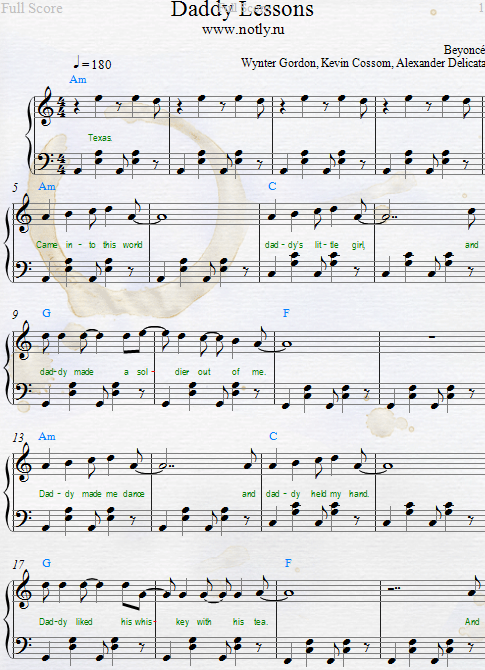Viewport: 485px width, 670px height.
Task: Click the bass clef of the first system
Action: pos(44,162)
